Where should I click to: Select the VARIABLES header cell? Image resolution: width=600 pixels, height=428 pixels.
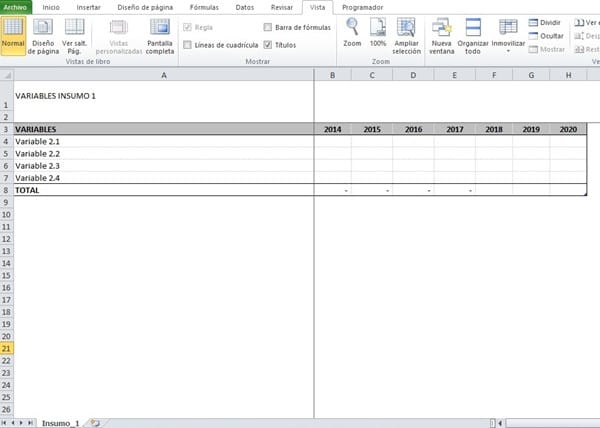[x=164, y=129]
